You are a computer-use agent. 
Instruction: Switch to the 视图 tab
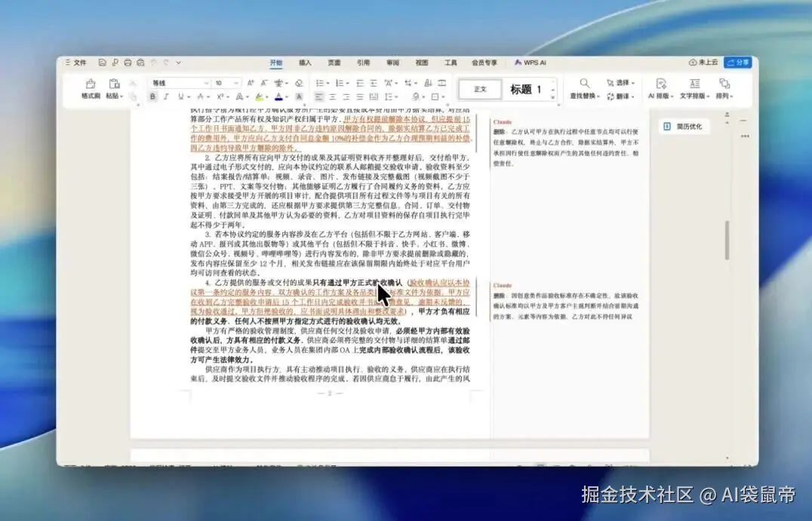coord(422,63)
